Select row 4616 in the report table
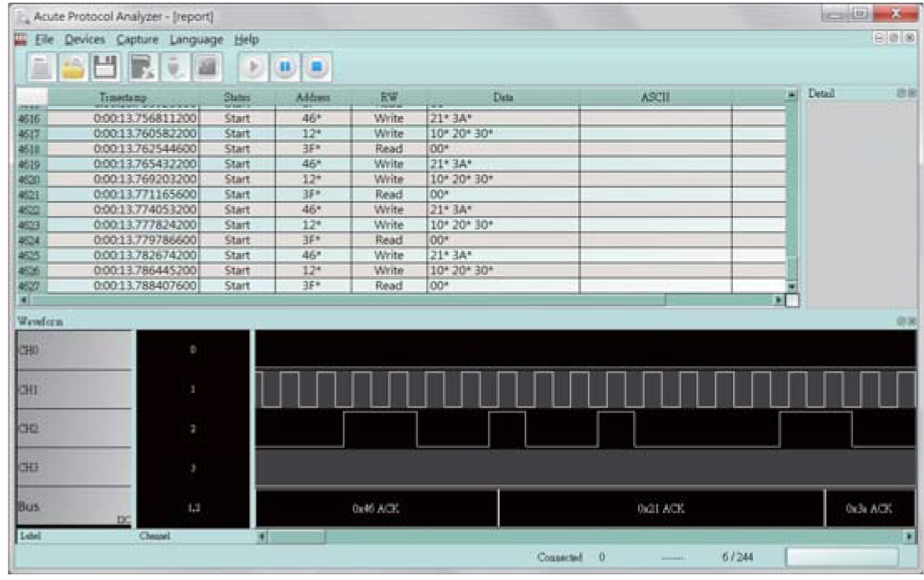The image size is (924, 580). [x=401, y=119]
